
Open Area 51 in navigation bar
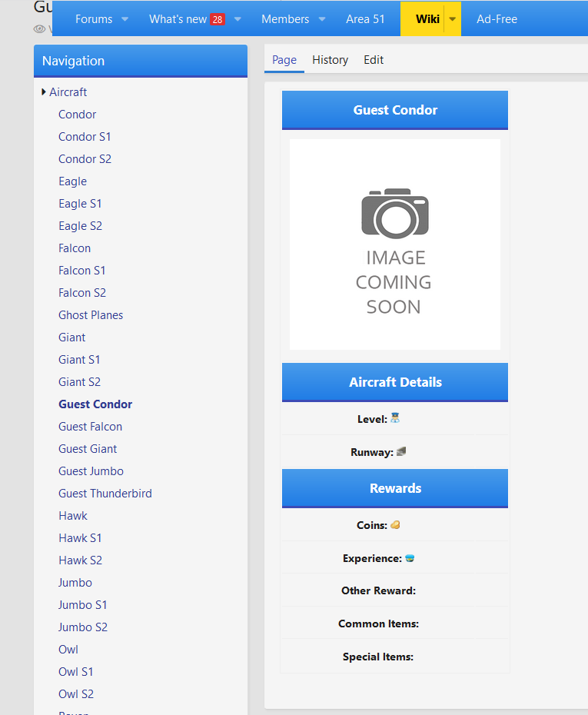coord(365,19)
